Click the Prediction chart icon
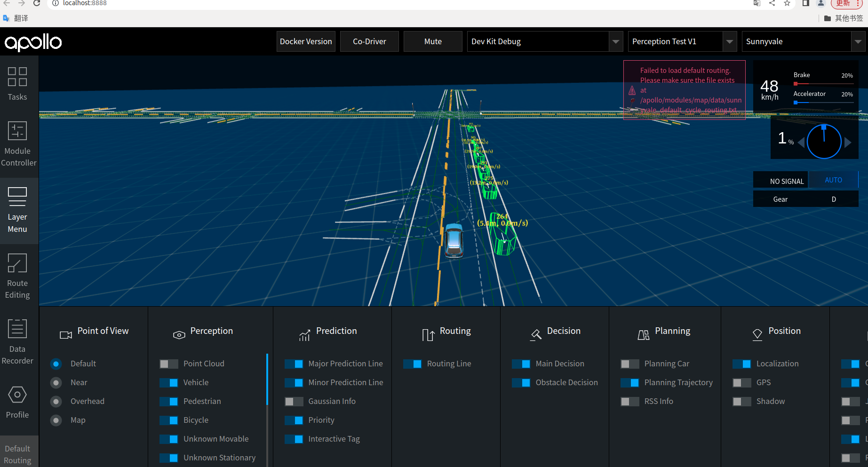The width and height of the screenshot is (868, 467). [305, 335]
